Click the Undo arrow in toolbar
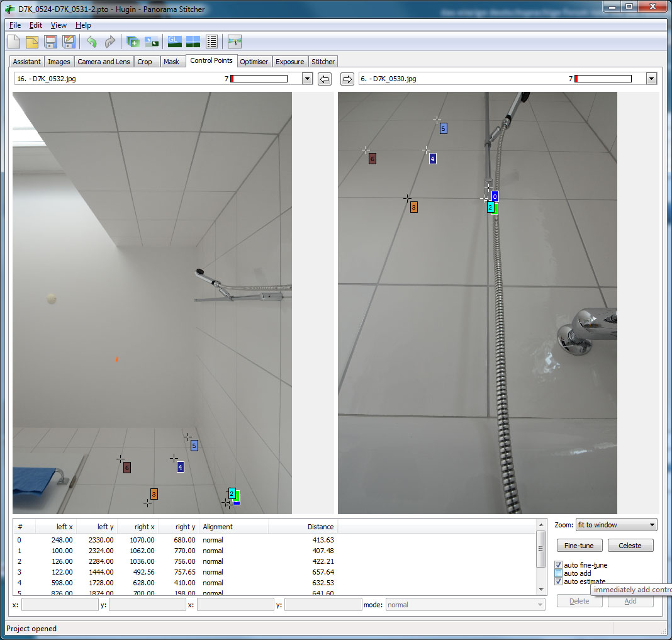672x640 pixels. 92,42
